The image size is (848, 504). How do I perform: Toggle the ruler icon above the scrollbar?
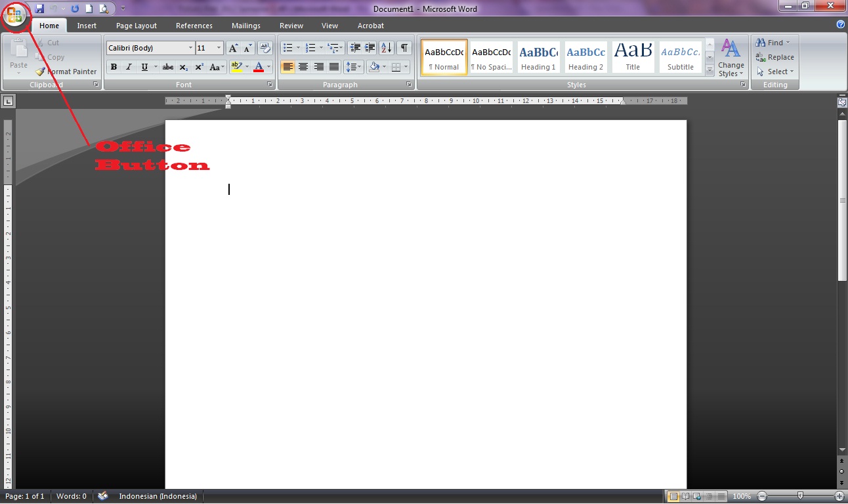point(842,102)
